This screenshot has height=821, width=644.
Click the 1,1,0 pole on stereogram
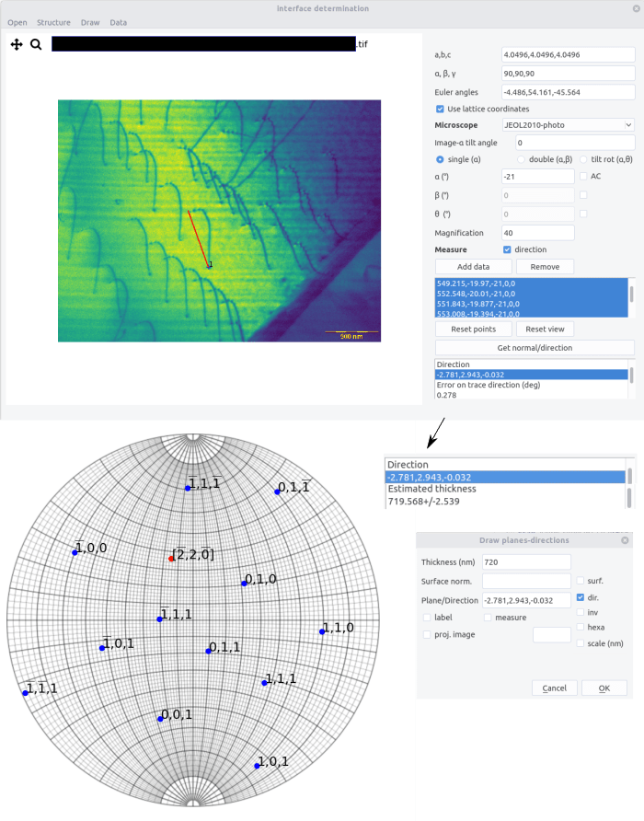coord(322,631)
